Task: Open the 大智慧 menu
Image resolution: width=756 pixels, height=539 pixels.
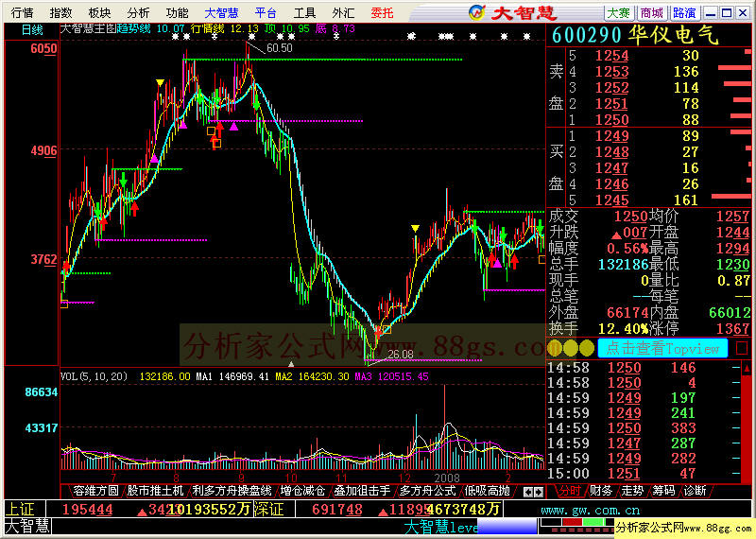Action: pyautogui.click(x=221, y=13)
